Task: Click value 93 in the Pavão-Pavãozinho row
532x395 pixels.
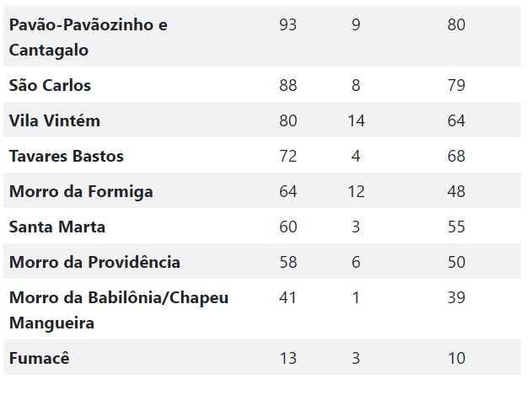Action: coord(288,24)
